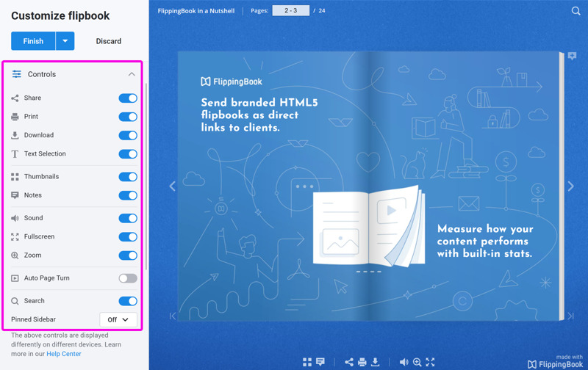Click the Print icon in Controls list
588x370 pixels.
point(15,117)
